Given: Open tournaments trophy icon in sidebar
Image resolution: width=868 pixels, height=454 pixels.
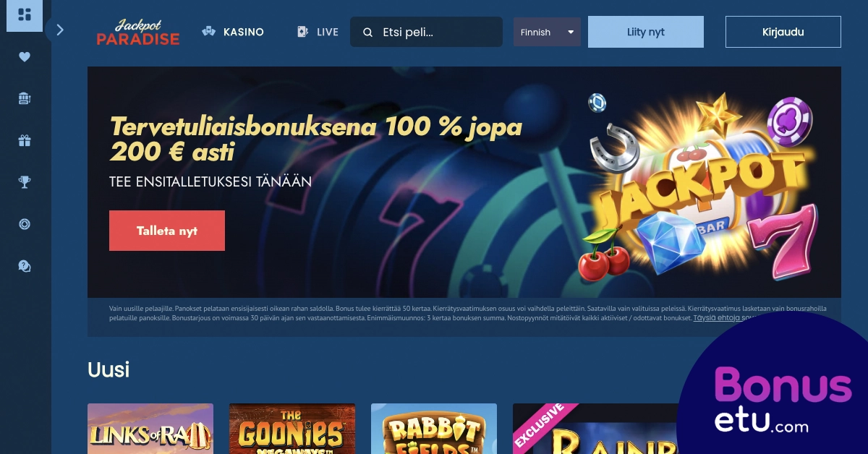Looking at the screenshot, I should pyautogui.click(x=25, y=182).
